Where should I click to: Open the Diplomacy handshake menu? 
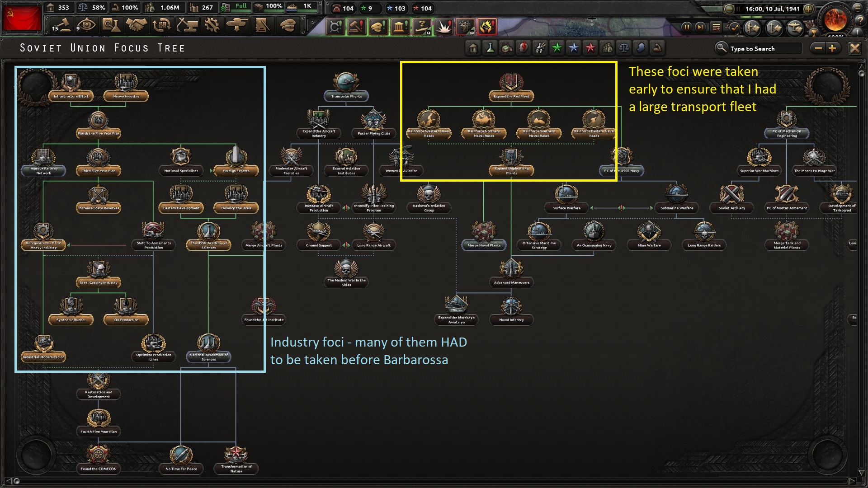tap(136, 25)
